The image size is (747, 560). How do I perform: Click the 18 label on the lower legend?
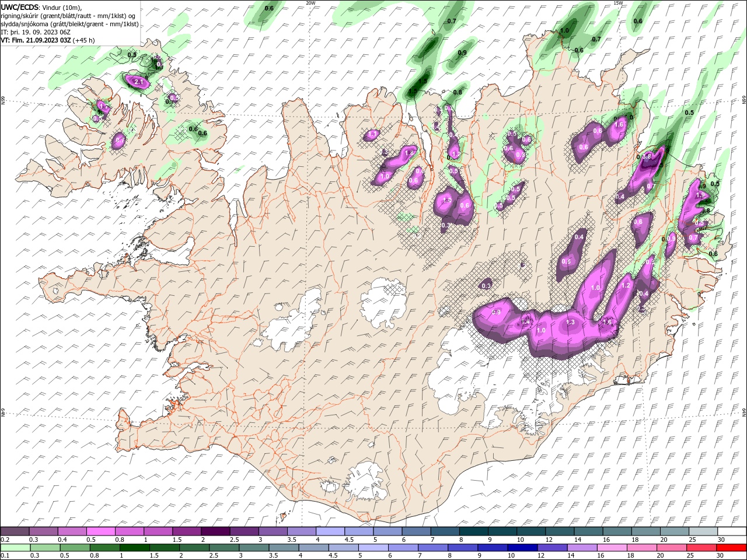point(630,555)
